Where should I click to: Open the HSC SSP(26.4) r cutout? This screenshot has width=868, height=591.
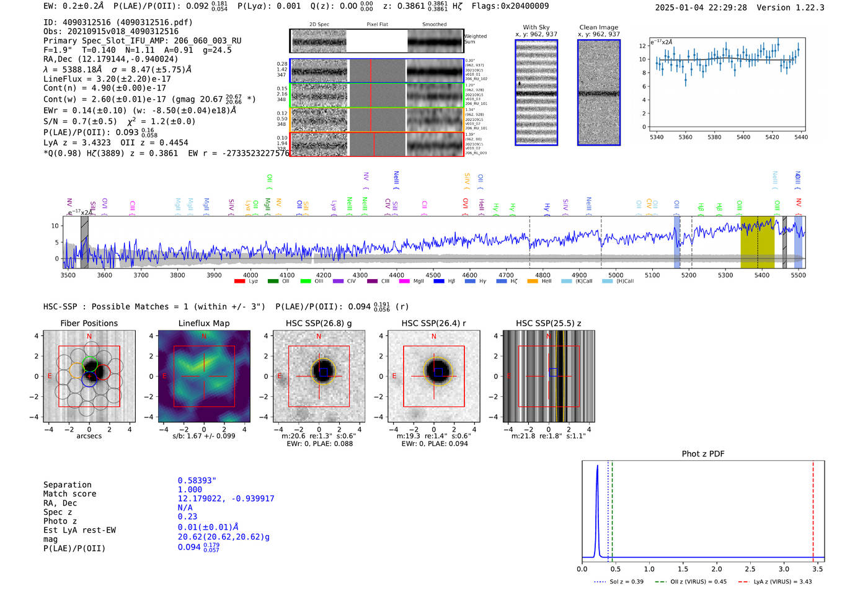(434, 376)
